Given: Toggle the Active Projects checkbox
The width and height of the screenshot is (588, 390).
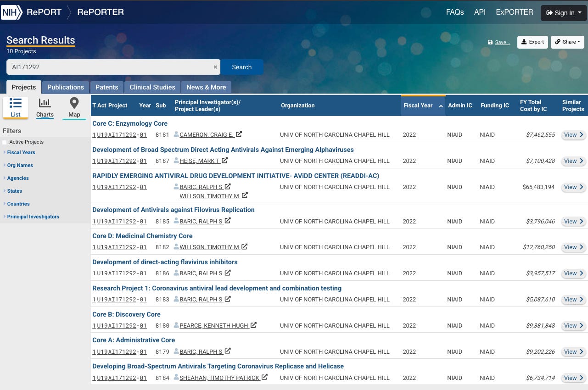Looking at the screenshot, I should pos(5,142).
